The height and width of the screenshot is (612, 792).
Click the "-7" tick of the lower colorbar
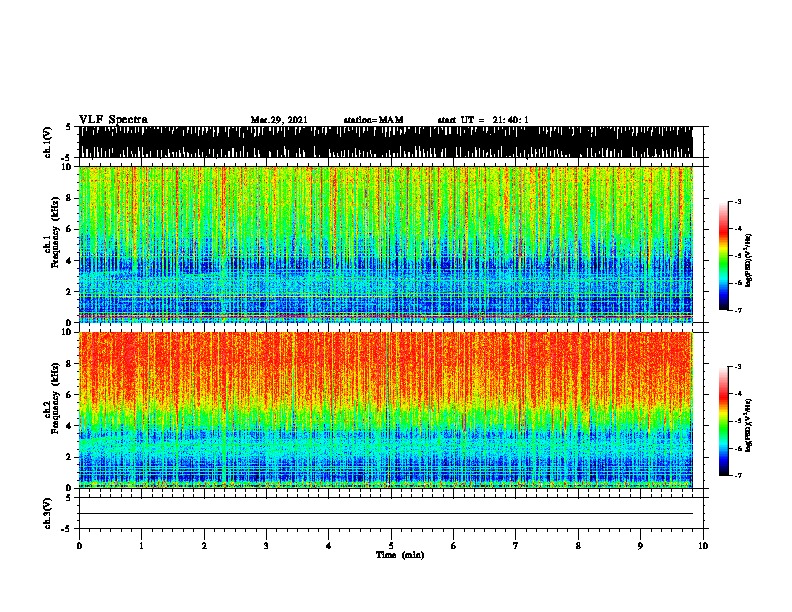pos(737,475)
